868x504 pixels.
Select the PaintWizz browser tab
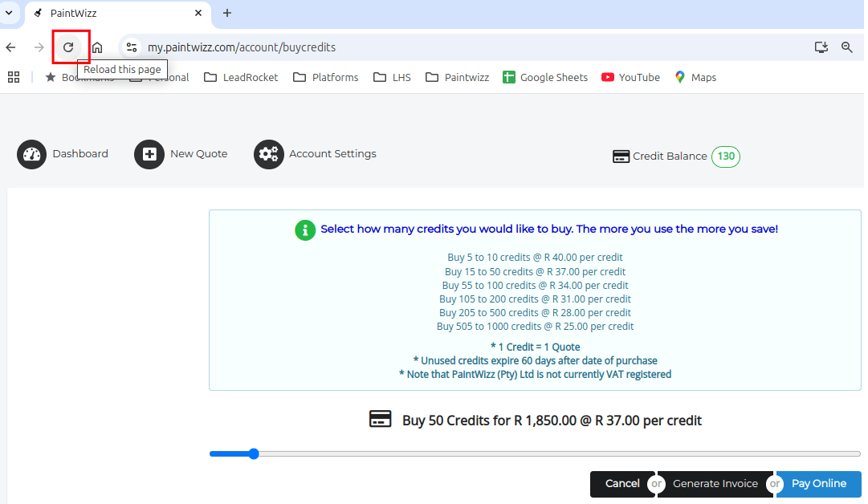pos(112,13)
